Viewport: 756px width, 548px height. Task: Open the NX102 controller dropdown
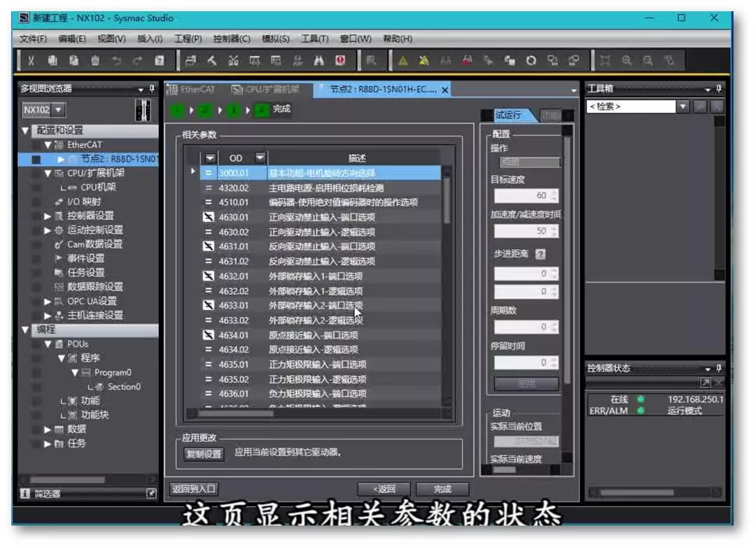(x=58, y=110)
